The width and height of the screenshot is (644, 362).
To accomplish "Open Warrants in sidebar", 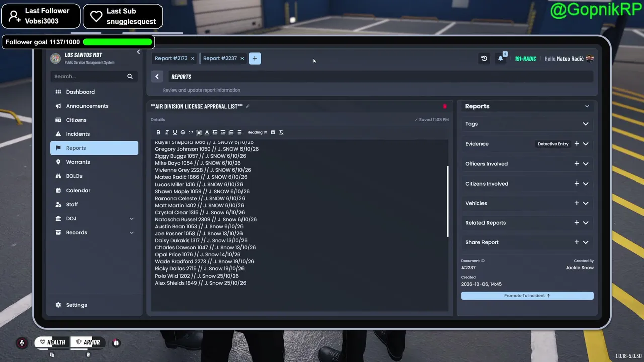I will point(94,162).
